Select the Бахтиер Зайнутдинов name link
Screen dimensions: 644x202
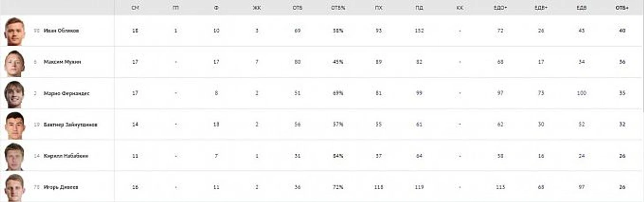coord(71,125)
